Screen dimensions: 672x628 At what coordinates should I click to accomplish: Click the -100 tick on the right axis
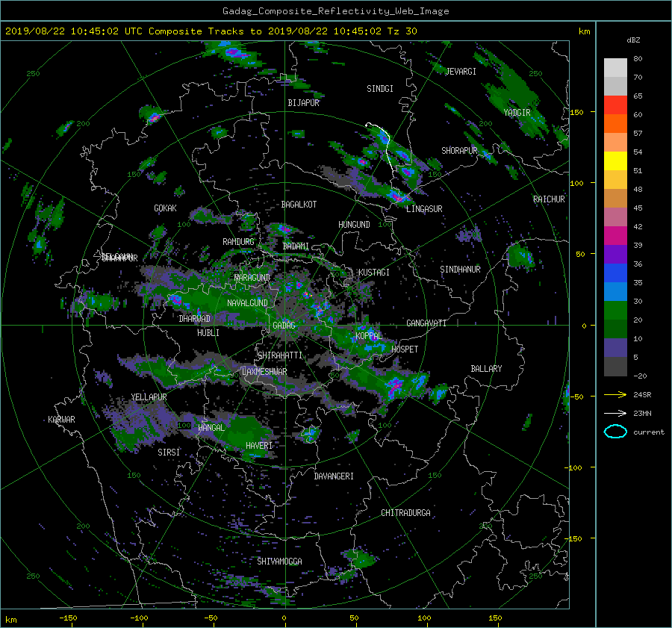tap(574, 467)
